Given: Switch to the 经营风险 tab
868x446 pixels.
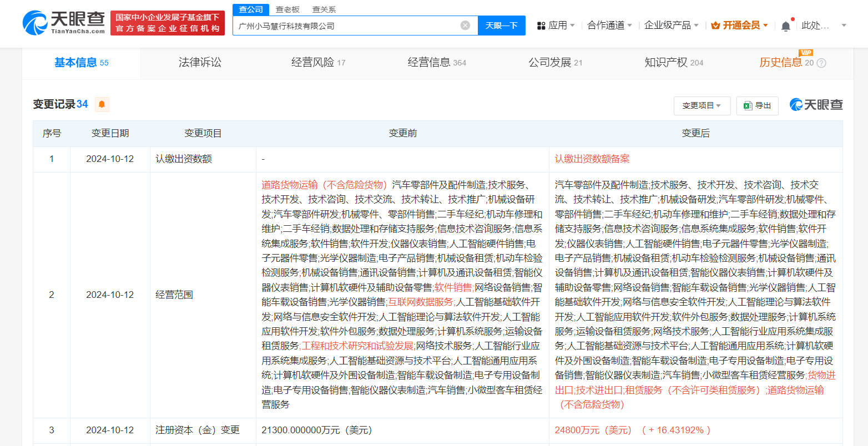Looking at the screenshot, I should (319, 63).
